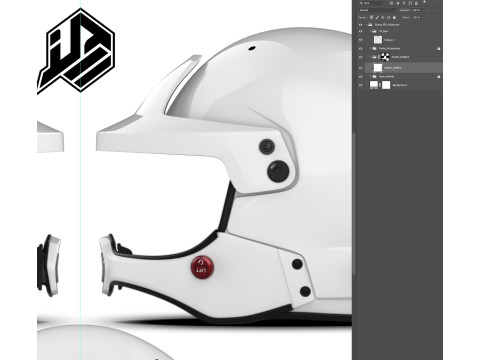The height and width of the screenshot is (360, 480).
Task: Toggle eye of Visor_Helmet group
Action: (x=360, y=76)
